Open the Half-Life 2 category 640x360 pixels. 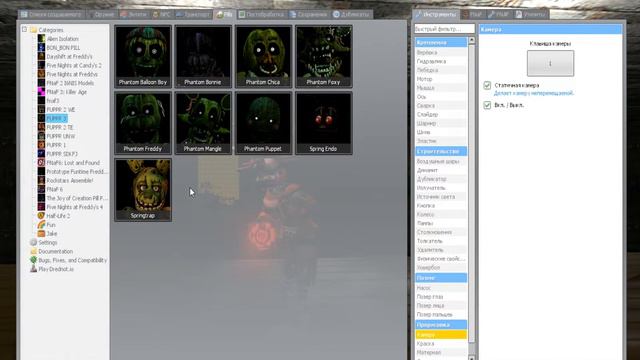58,216
